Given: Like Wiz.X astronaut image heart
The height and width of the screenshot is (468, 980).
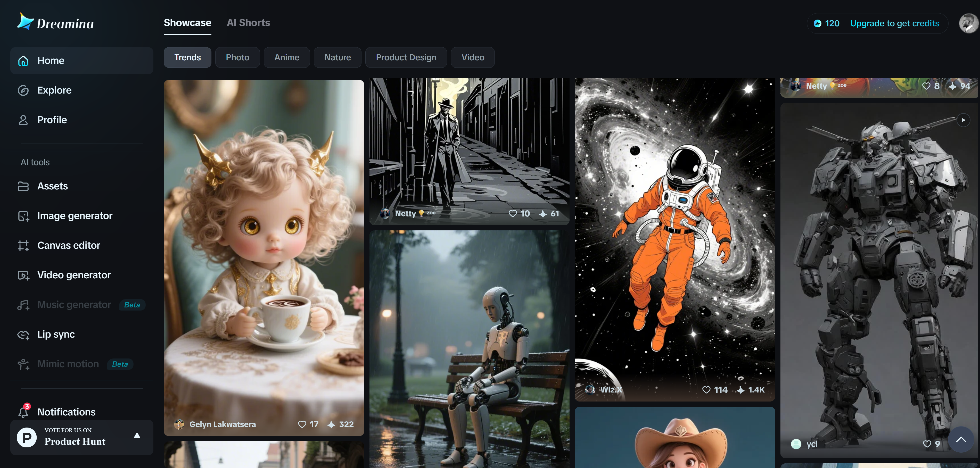Looking at the screenshot, I should 706,390.
